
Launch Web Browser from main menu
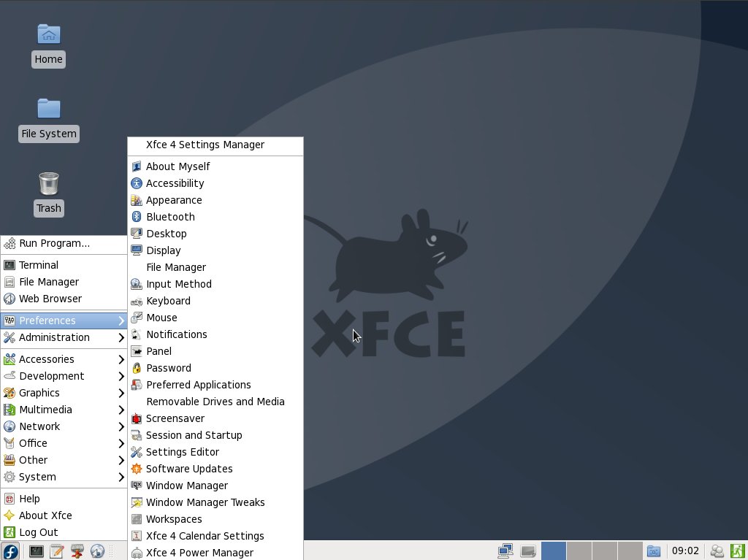coord(64,299)
